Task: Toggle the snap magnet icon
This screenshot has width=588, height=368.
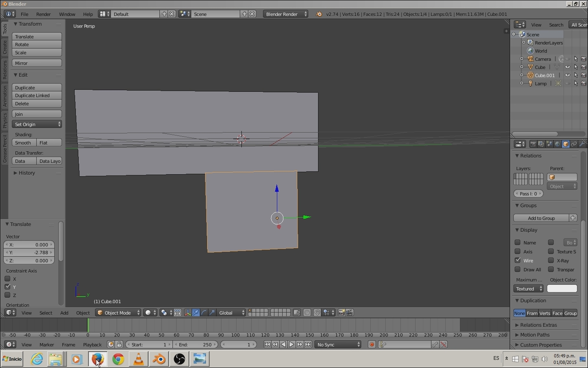Action: coord(318,313)
